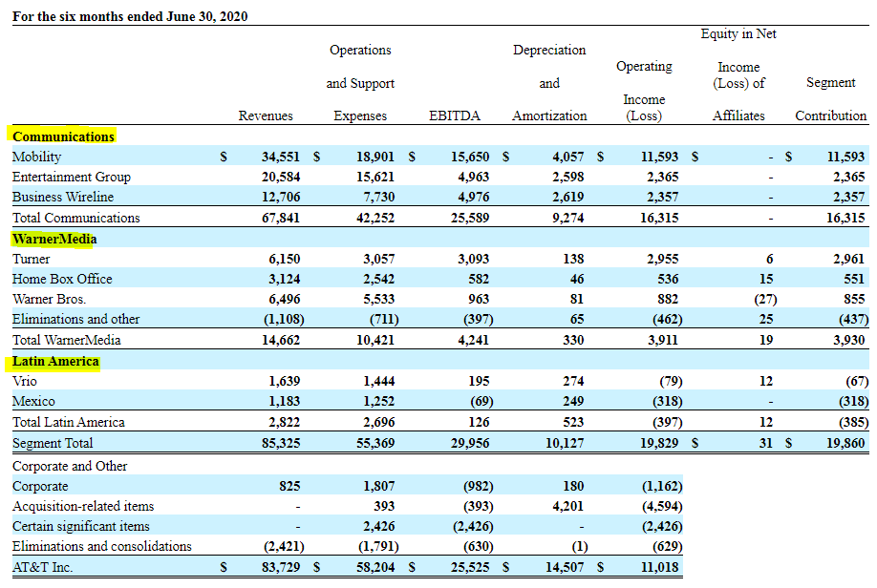Screen dimensions: 877x588
Task: Click the Mexico row label
Action: [33, 401]
